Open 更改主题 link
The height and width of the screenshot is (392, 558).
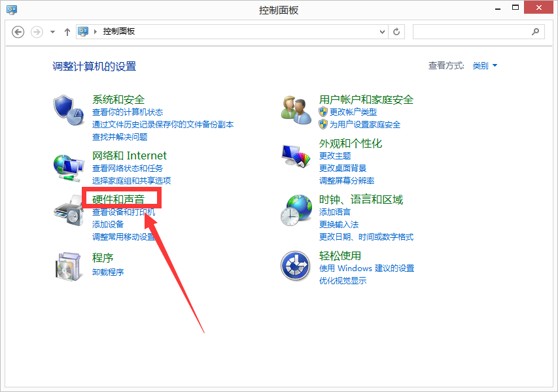[335, 156]
